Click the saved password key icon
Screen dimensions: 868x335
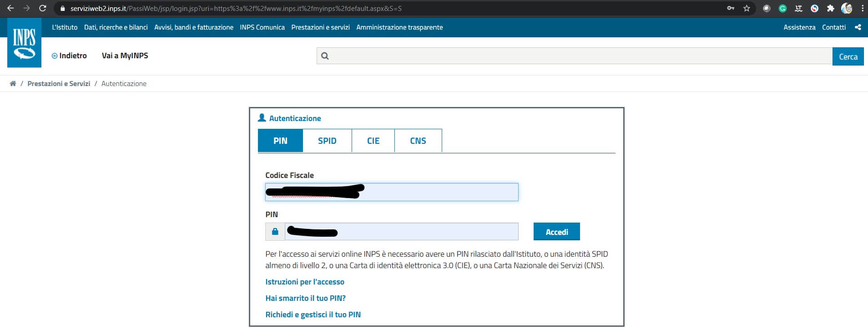(731, 8)
